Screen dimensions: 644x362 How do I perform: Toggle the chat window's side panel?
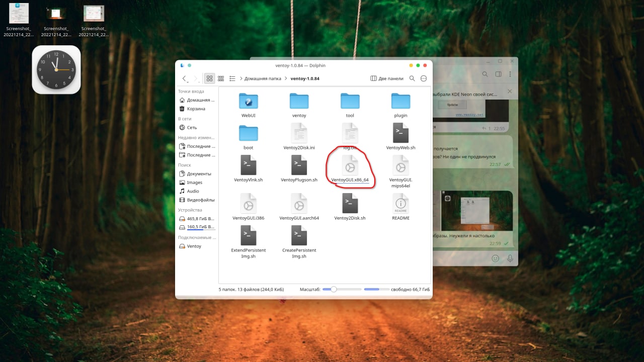pyautogui.click(x=499, y=74)
